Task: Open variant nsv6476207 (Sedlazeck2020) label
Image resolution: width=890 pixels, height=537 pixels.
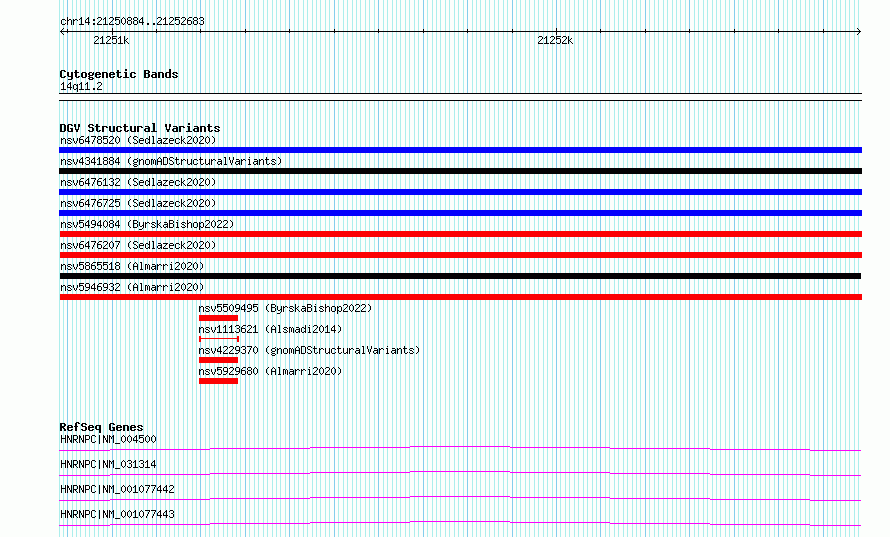Action: click(138, 245)
